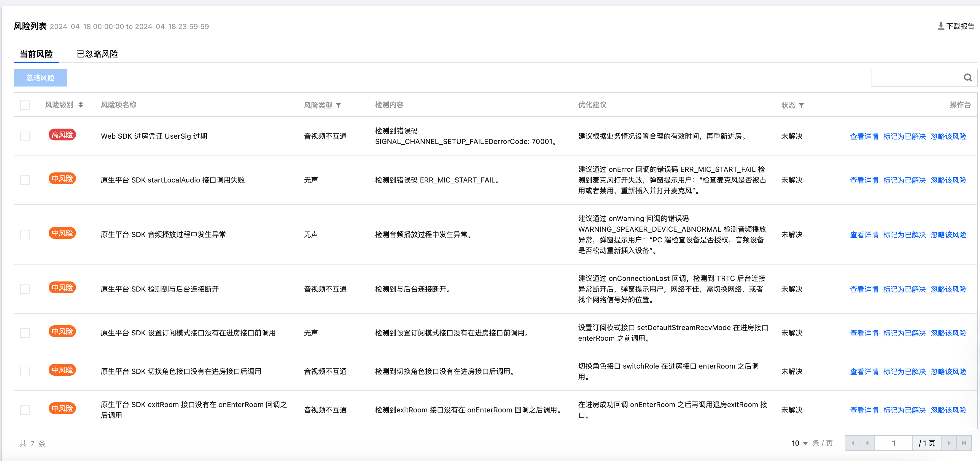Go to next page arrow

(x=949, y=443)
